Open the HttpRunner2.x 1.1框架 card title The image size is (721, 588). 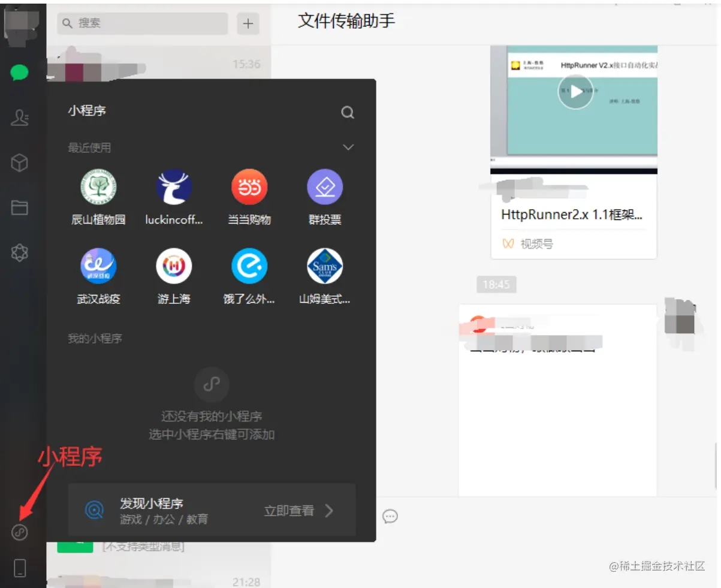[x=572, y=215]
